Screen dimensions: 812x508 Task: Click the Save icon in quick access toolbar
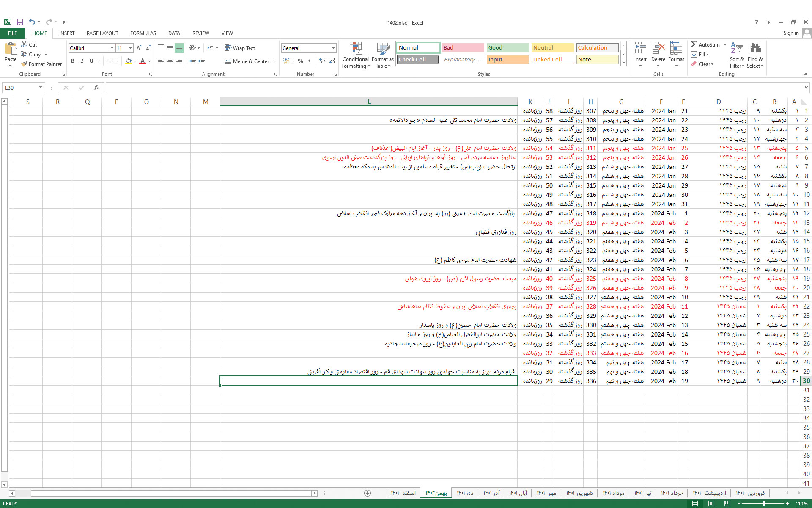pos(20,22)
